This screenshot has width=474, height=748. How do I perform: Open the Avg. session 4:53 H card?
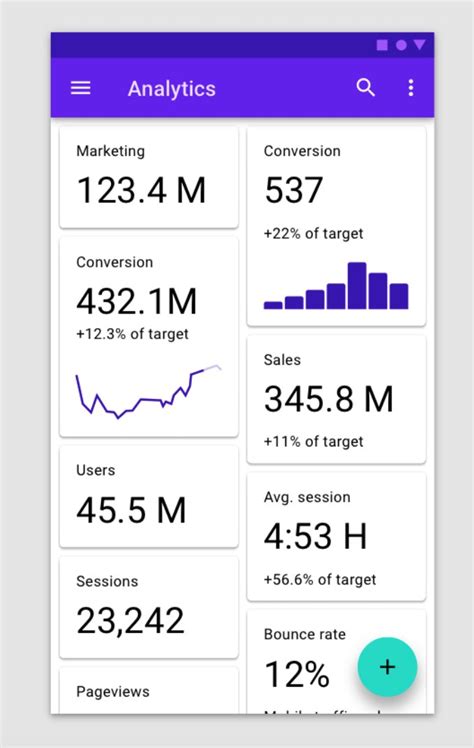pos(336,537)
